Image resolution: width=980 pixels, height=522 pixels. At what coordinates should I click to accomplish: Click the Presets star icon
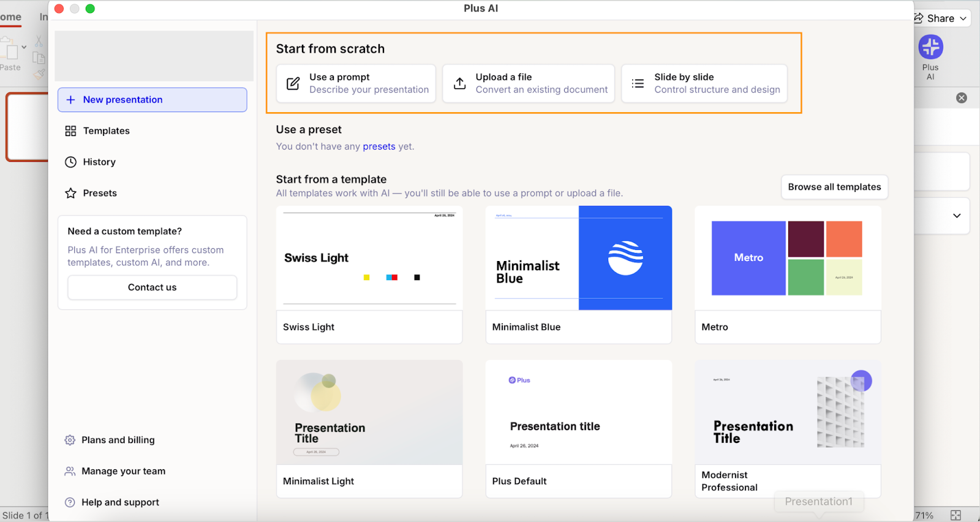tap(70, 193)
